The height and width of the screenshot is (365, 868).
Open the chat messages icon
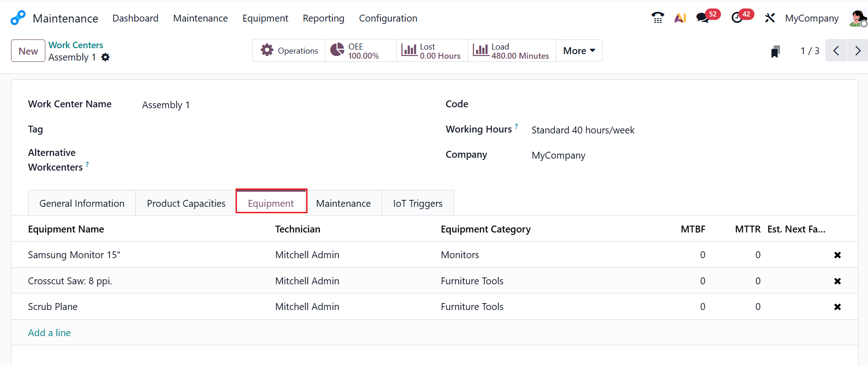[x=702, y=18]
